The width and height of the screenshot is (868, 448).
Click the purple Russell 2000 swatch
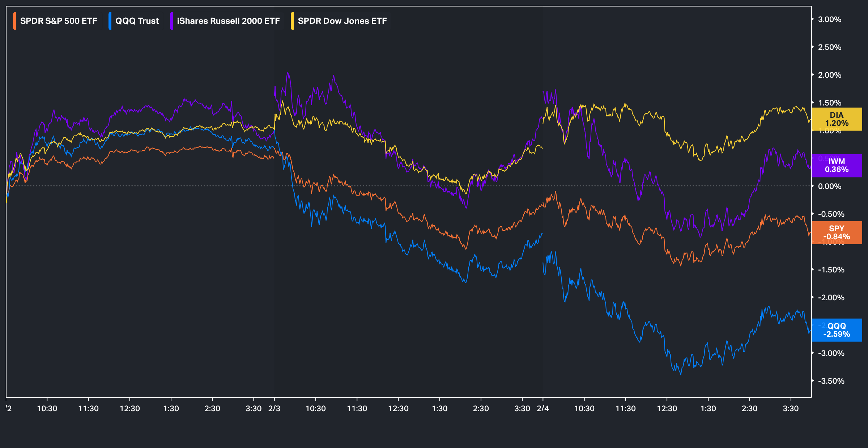coord(171,21)
